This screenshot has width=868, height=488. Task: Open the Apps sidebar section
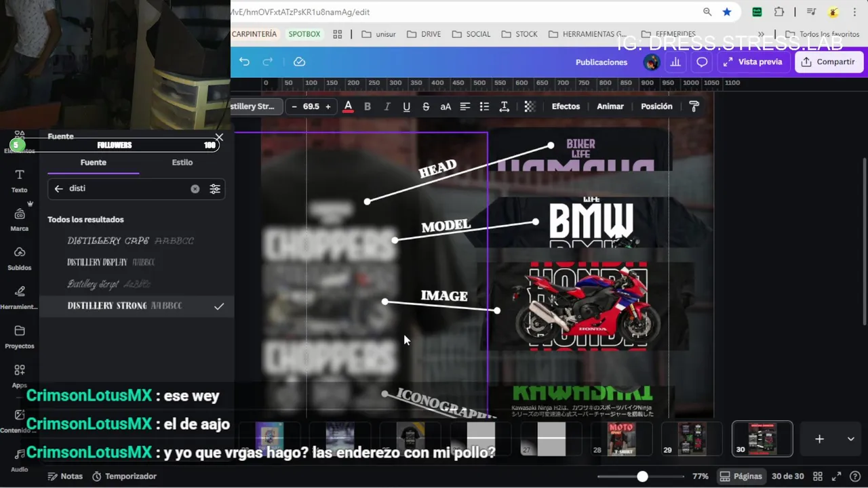coord(20,375)
